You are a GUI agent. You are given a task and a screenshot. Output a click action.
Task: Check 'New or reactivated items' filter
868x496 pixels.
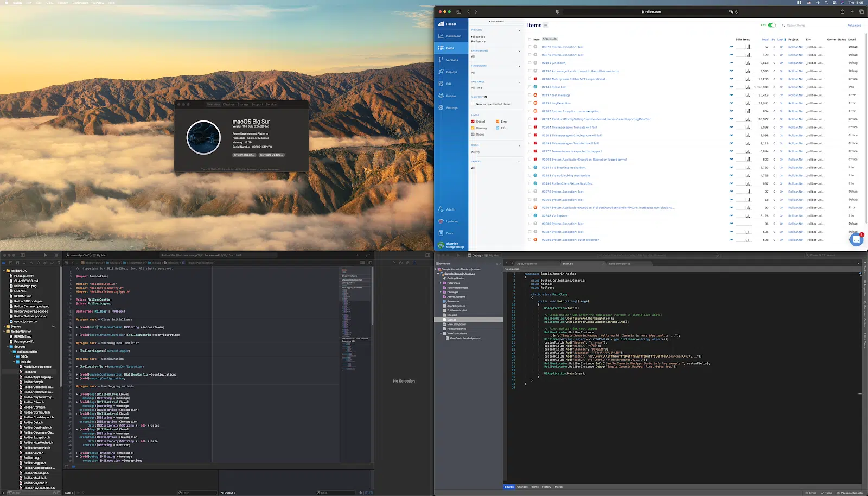point(473,104)
